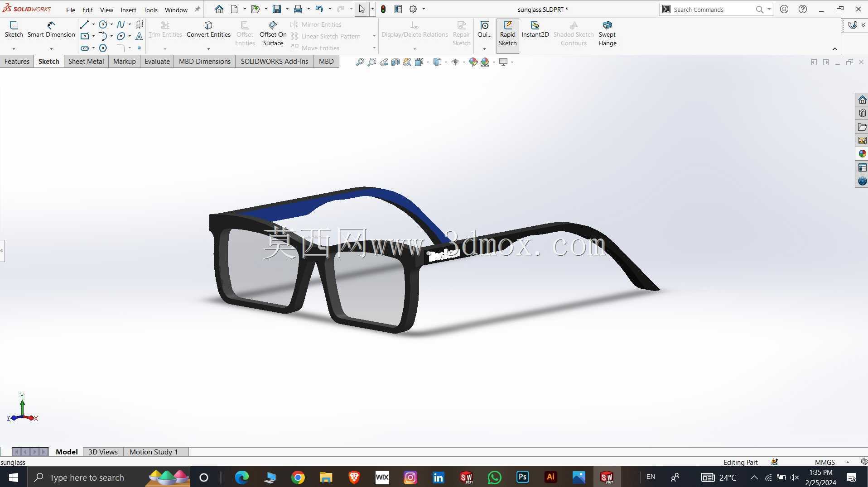The height and width of the screenshot is (487, 868).
Task: Click the Print button
Action: click(x=298, y=9)
